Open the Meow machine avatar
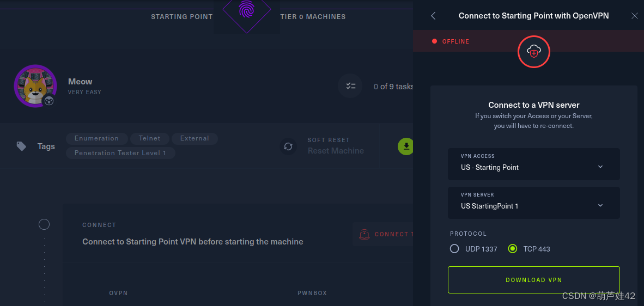The height and width of the screenshot is (306, 644). pos(35,85)
